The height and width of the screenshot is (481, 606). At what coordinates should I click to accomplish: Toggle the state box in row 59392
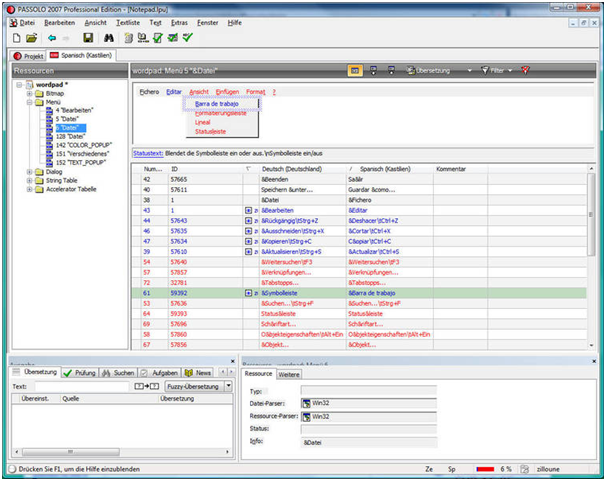[248, 293]
